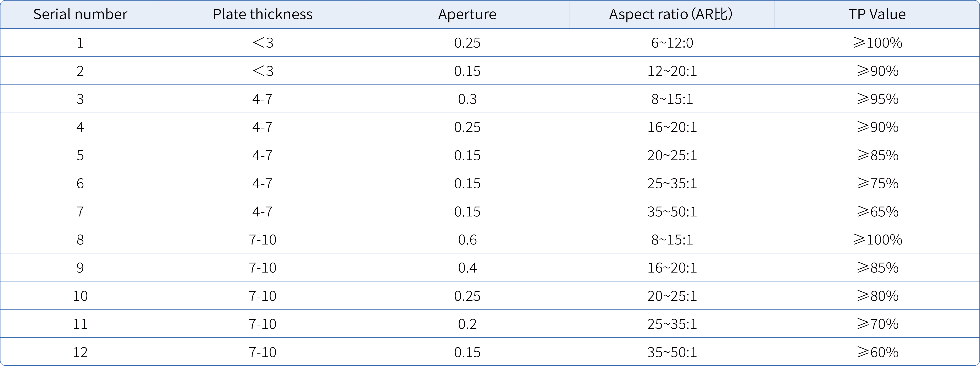
Task: Select the TP value cell ≥75%
Action: 877,184
